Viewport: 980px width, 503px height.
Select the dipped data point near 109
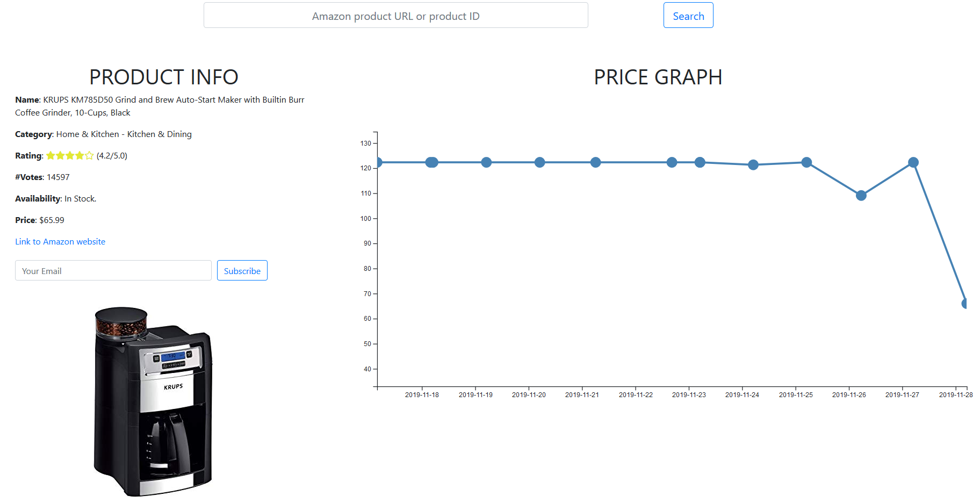pyautogui.click(x=861, y=196)
